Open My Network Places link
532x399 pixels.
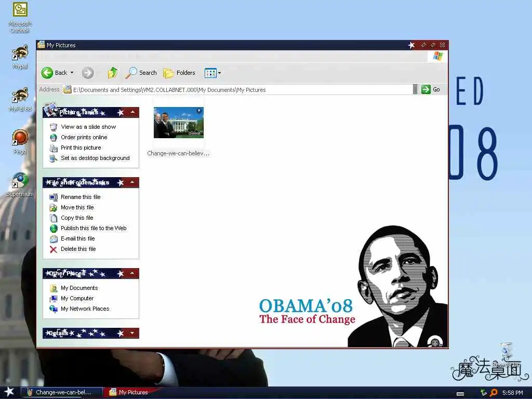85,309
